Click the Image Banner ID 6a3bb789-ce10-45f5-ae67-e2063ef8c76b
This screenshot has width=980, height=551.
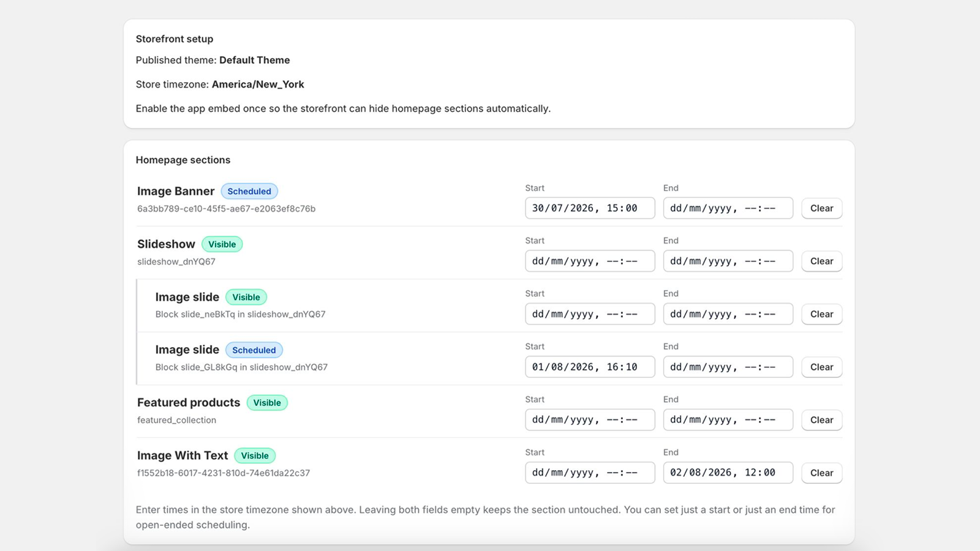click(x=227, y=209)
